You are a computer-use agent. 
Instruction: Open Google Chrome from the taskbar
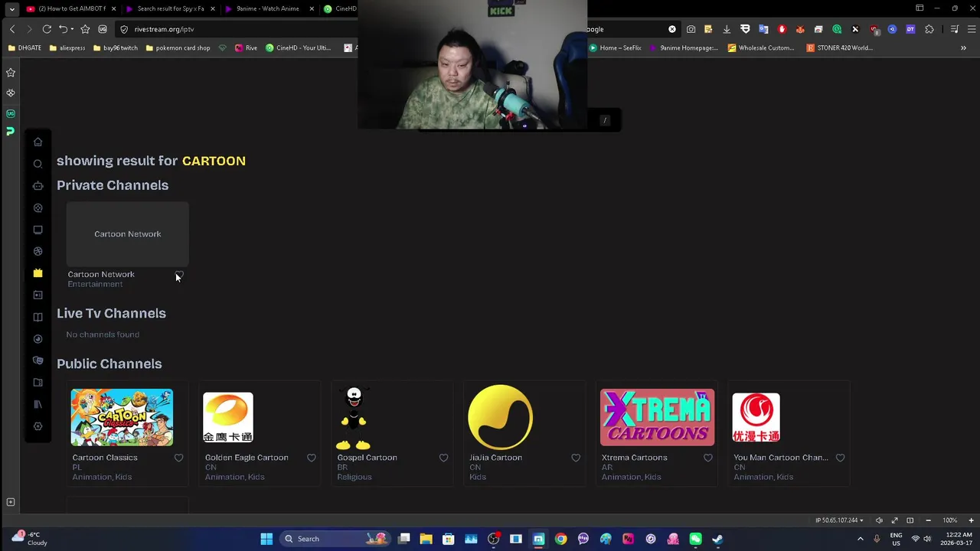561,539
